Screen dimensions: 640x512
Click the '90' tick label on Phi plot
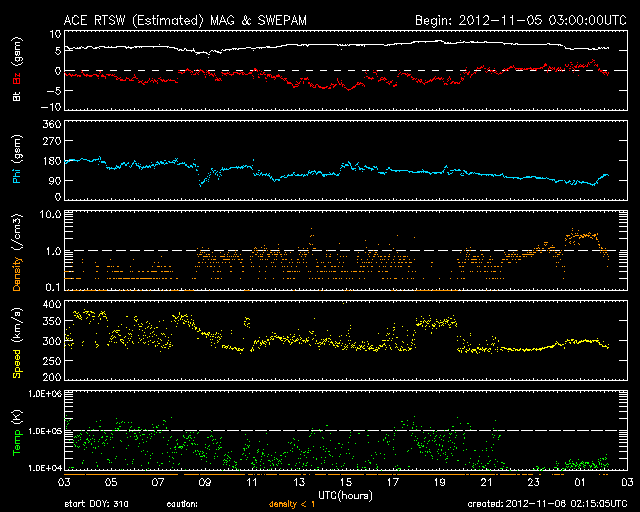[x=55, y=180]
